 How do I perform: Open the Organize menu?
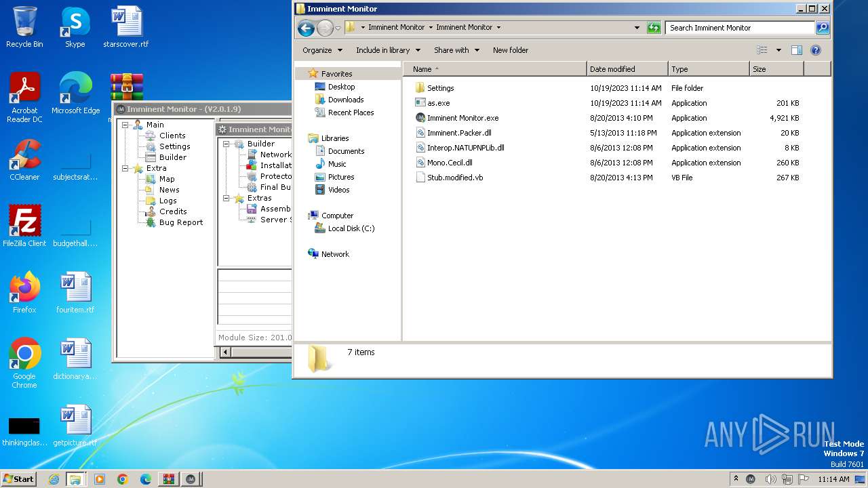click(322, 50)
